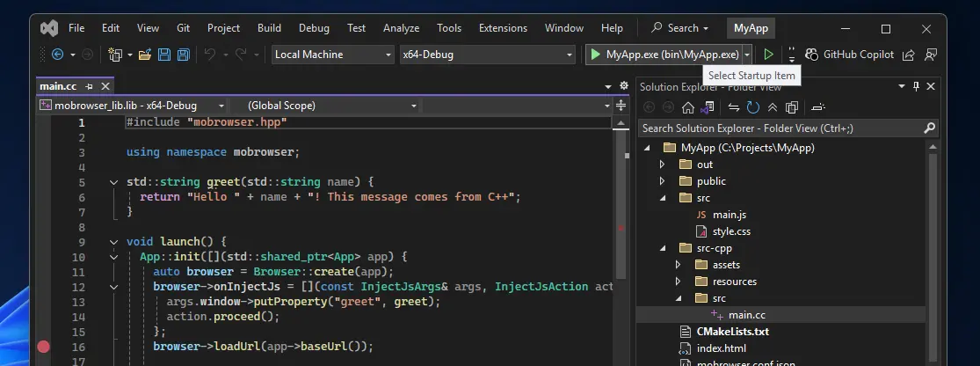Viewport: 980px width, 366px height.
Task: Collapse the greet function fold at line 5
Action: coord(113,182)
